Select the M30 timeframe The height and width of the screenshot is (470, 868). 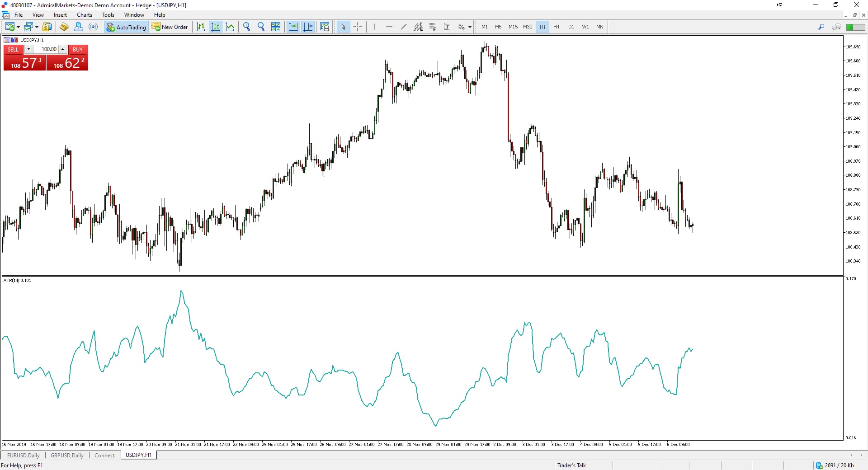528,27
